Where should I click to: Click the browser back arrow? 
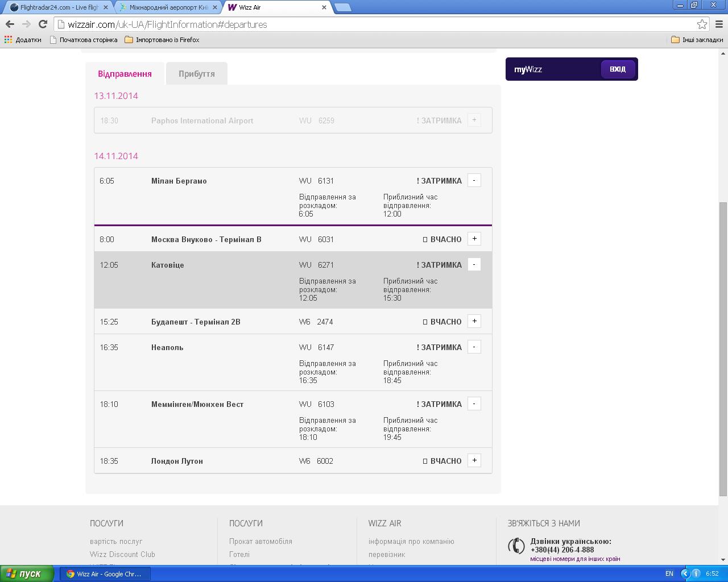click(10, 24)
